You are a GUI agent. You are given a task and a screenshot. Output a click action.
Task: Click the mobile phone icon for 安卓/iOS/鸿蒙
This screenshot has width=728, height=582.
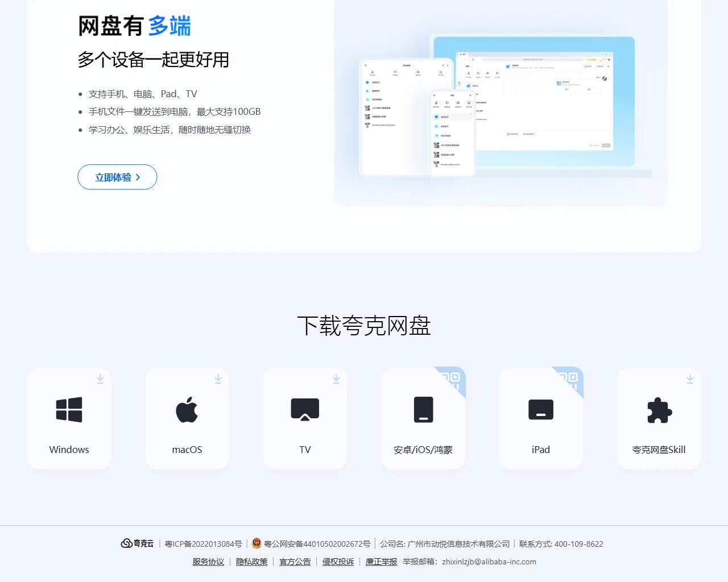(423, 409)
